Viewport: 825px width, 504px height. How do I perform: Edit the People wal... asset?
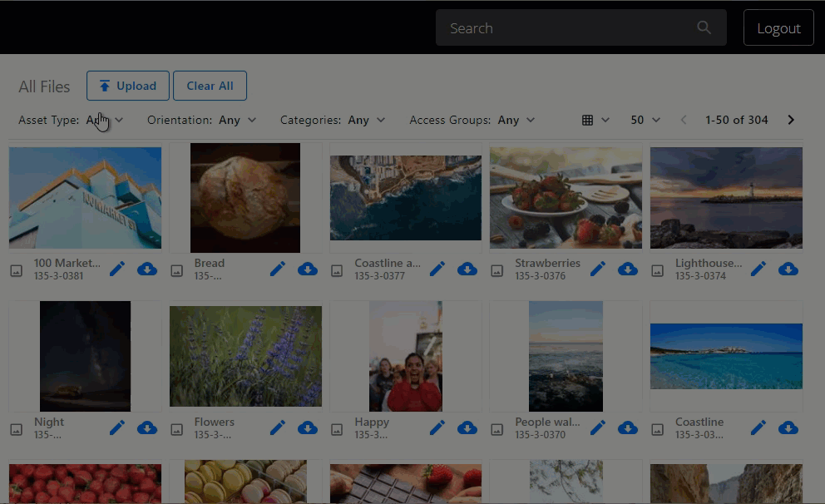(598, 428)
